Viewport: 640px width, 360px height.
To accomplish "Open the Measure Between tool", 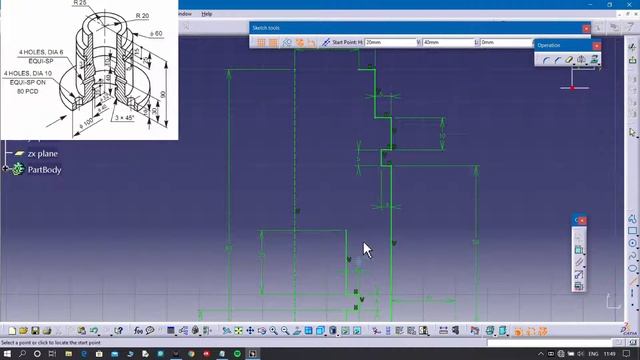I will tap(443, 331).
